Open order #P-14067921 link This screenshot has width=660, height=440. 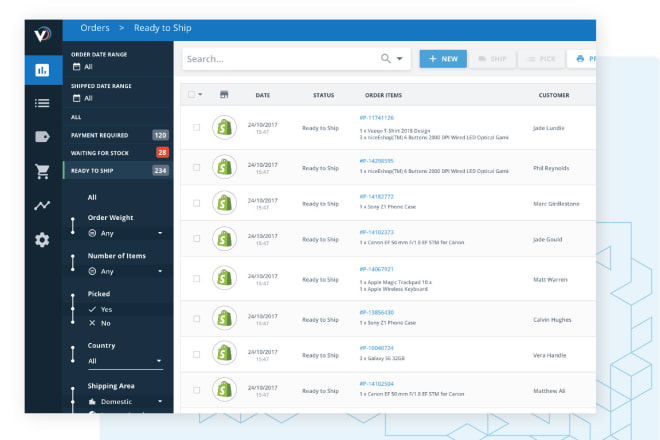[x=376, y=269]
